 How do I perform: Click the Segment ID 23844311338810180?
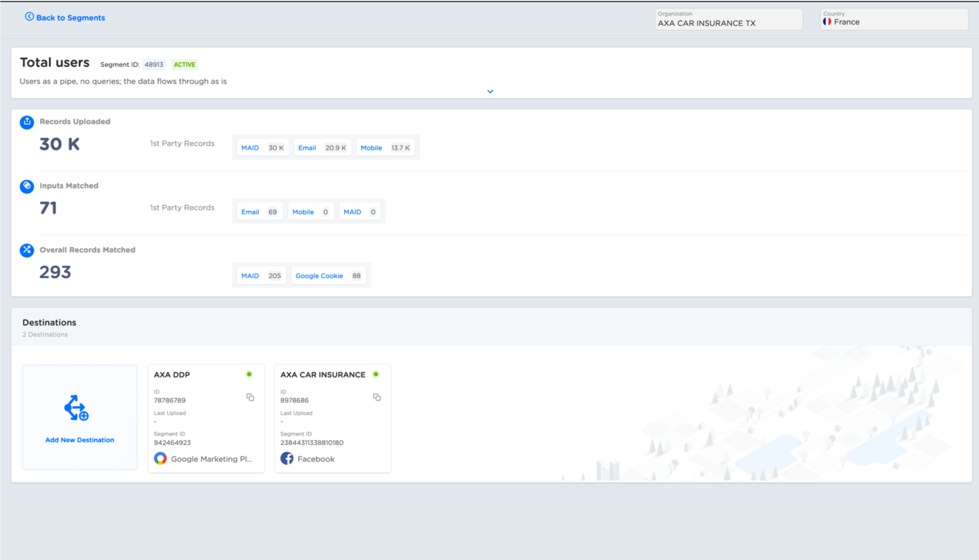[312, 443]
